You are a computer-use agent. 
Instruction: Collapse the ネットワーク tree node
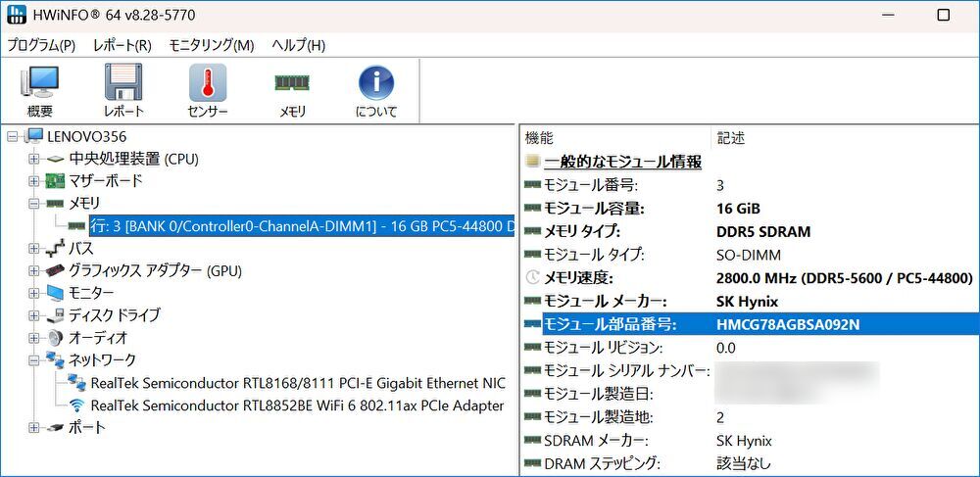point(34,360)
